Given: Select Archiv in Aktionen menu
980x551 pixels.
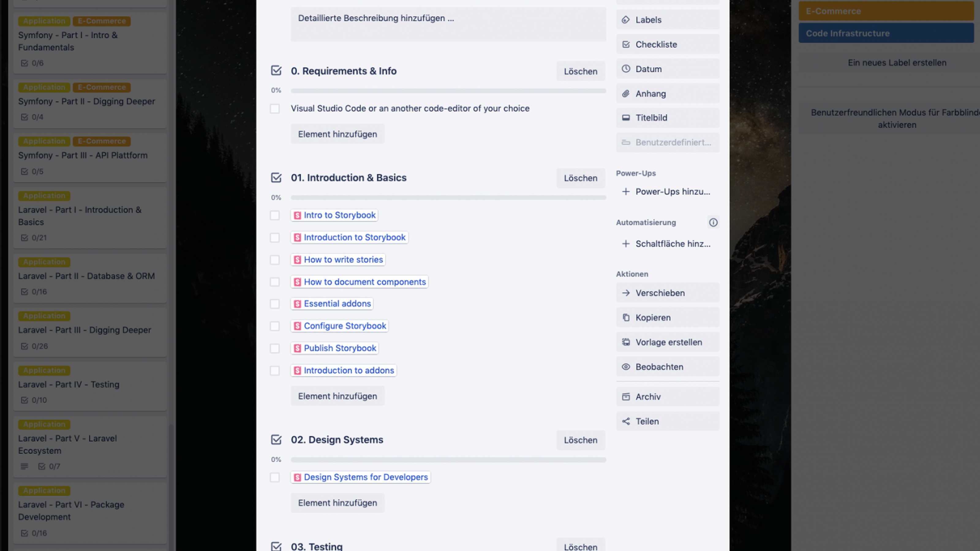Looking at the screenshot, I should point(668,397).
